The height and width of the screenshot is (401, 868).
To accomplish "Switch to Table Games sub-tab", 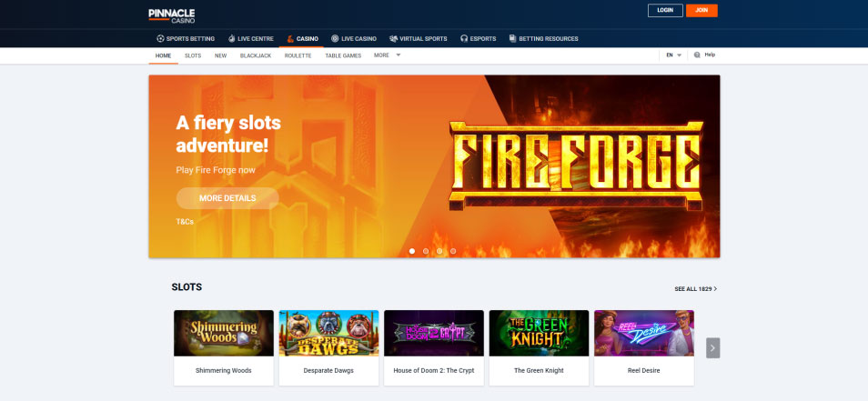I will pos(343,55).
